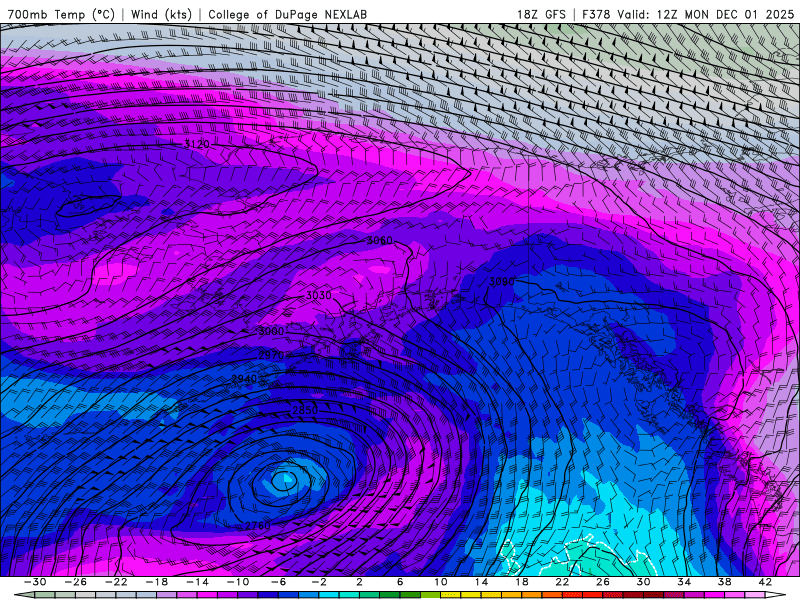Click the 'F378 Valid: 12Z MON DEC 01 2025' text

coord(688,14)
